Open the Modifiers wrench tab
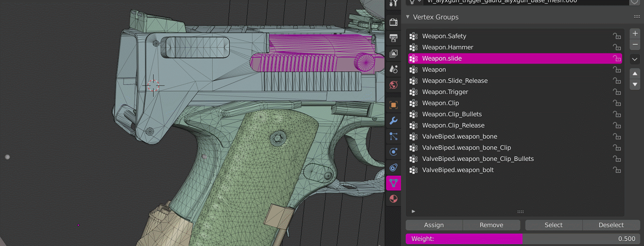This screenshot has width=644, height=246. click(x=393, y=121)
